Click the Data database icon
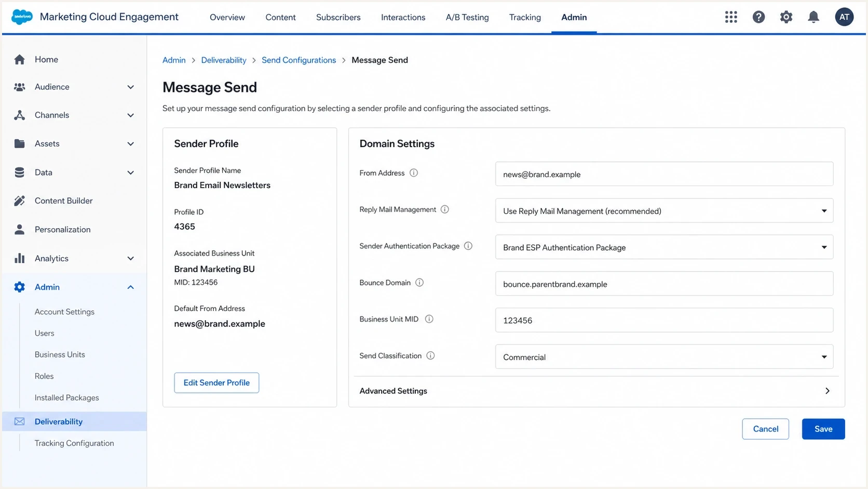The height and width of the screenshot is (489, 868). click(x=20, y=172)
